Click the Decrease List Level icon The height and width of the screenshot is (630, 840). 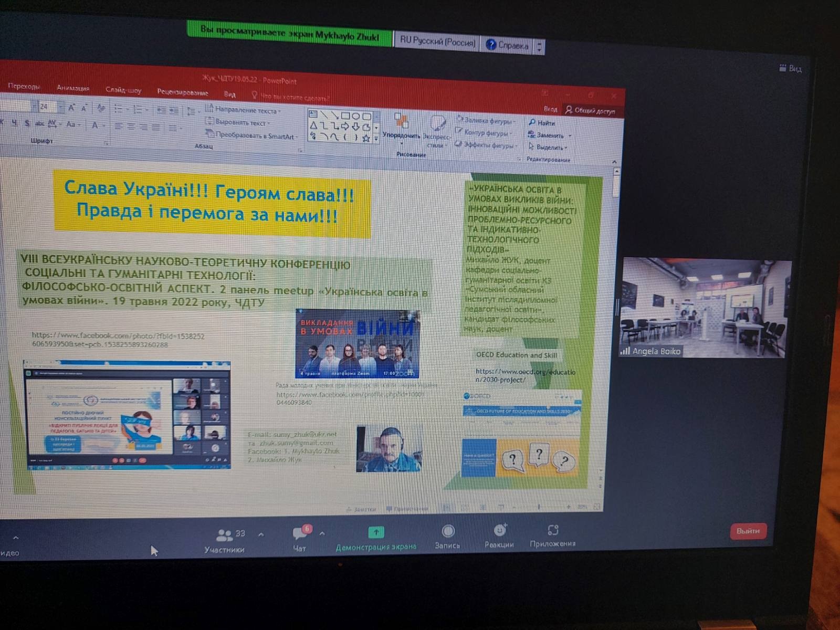(161, 110)
